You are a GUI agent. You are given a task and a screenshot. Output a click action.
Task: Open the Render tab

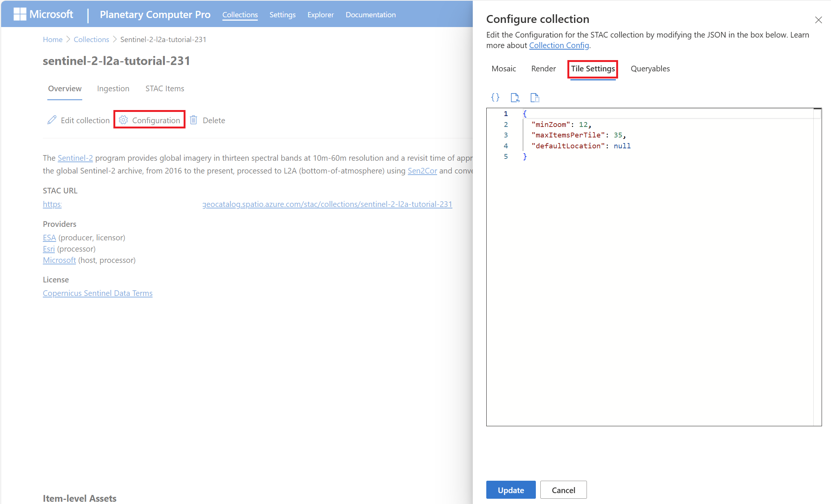(x=543, y=69)
